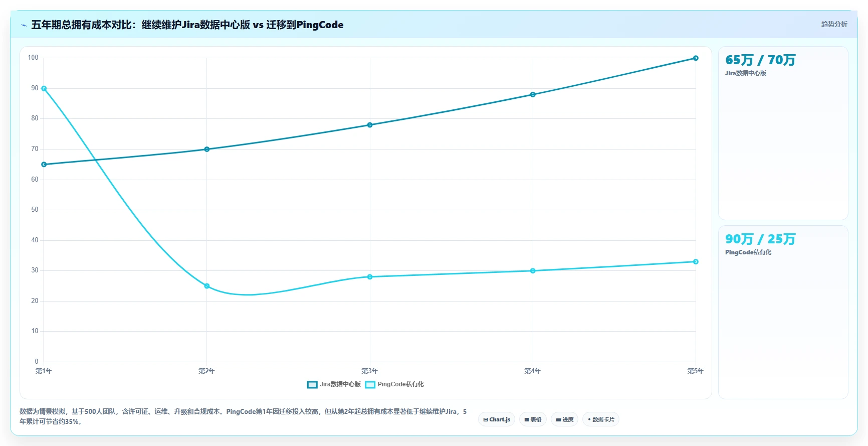Select PingCode data point at 第4年 (30)
Screen dimensions: 868x446
(x=533, y=271)
